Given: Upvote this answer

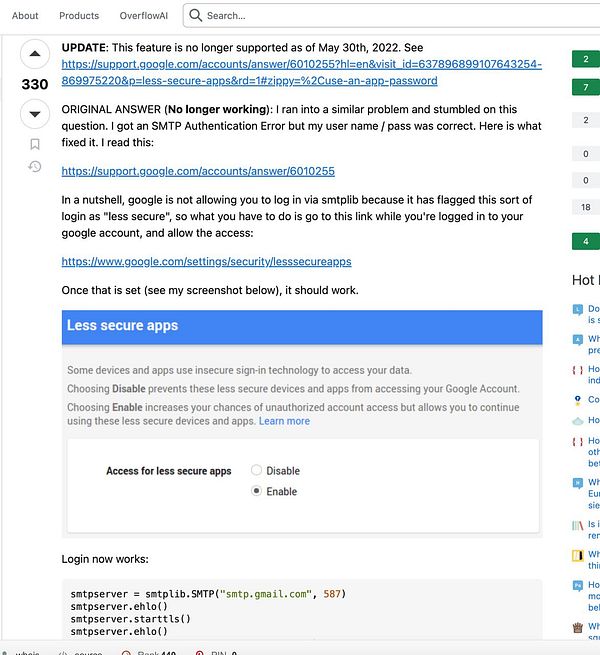Looking at the screenshot, I should coord(34,54).
